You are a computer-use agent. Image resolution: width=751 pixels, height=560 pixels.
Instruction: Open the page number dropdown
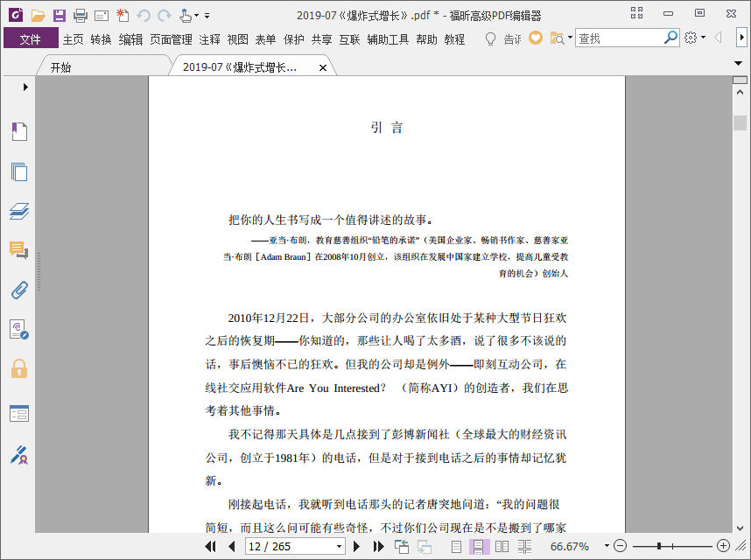coord(339,547)
